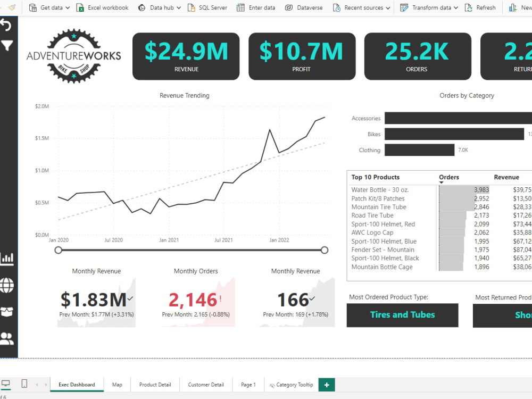
Task: Click the Revenue column header
Action: tap(506, 177)
